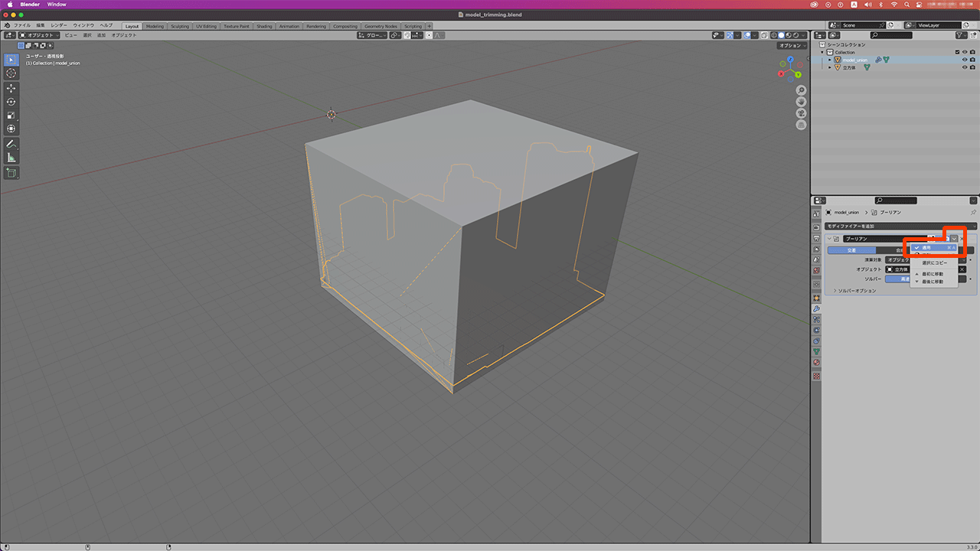Screen dimensions: 980x551
Task: Hide model_union with its eye icon
Action: pyautogui.click(x=965, y=60)
